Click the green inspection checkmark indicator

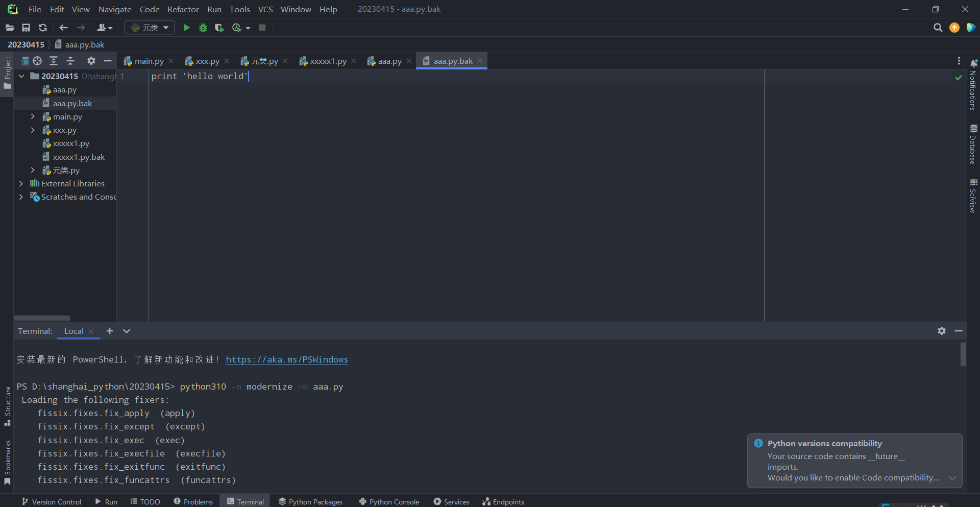[959, 78]
